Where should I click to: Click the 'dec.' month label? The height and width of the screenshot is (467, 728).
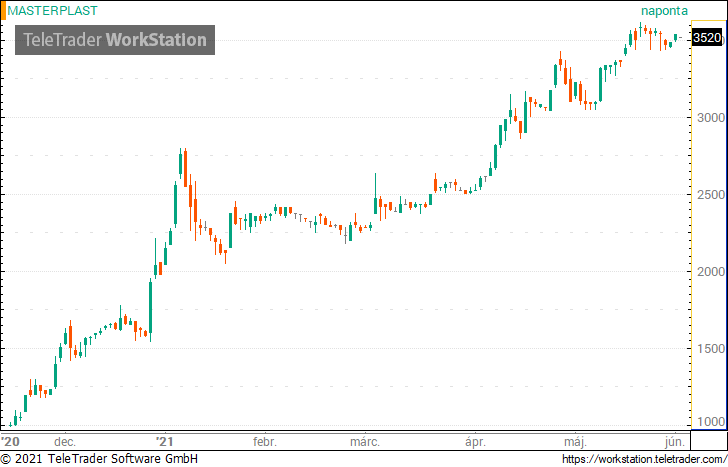pyautogui.click(x=65, y=441)
